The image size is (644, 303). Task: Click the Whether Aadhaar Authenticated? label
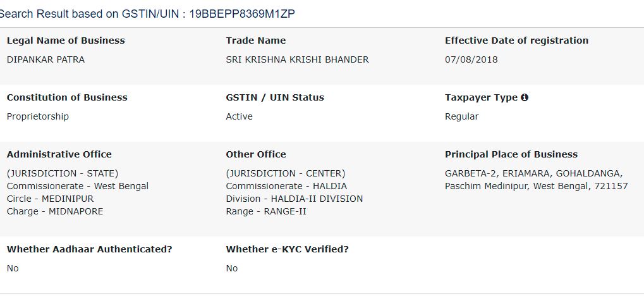(89, 249)
